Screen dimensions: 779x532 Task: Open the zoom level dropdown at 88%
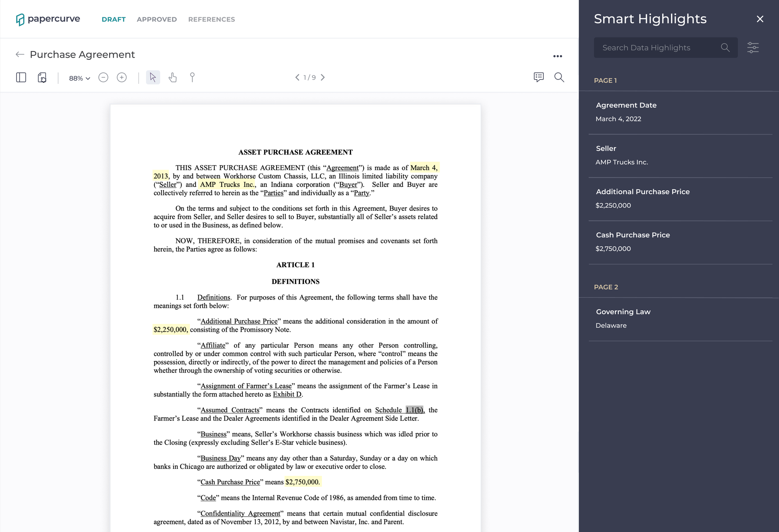pos(79,77)
